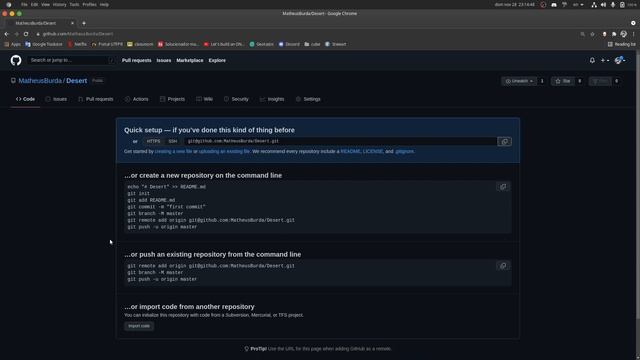Open GitHub notifications bell
The width and height of the screenshot is (640, 360).
(x=592, y=60)
